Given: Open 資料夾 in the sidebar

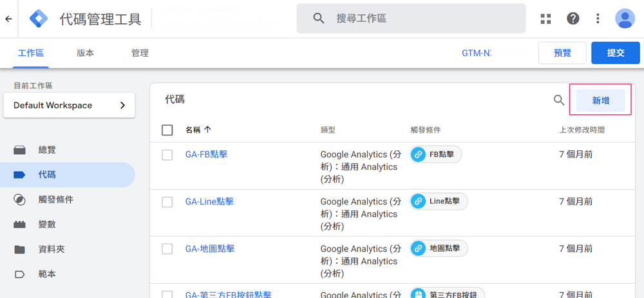Looking at the screenshot, I should pyautogui.click(x=68, y=250).
